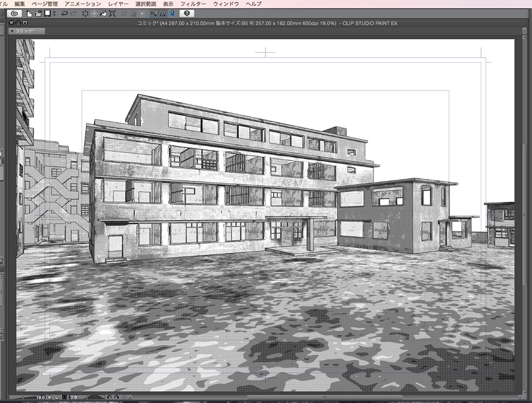Open the 表示 menu
The width and height of the screenshot is (532, 403).
[x=168, y=4]
